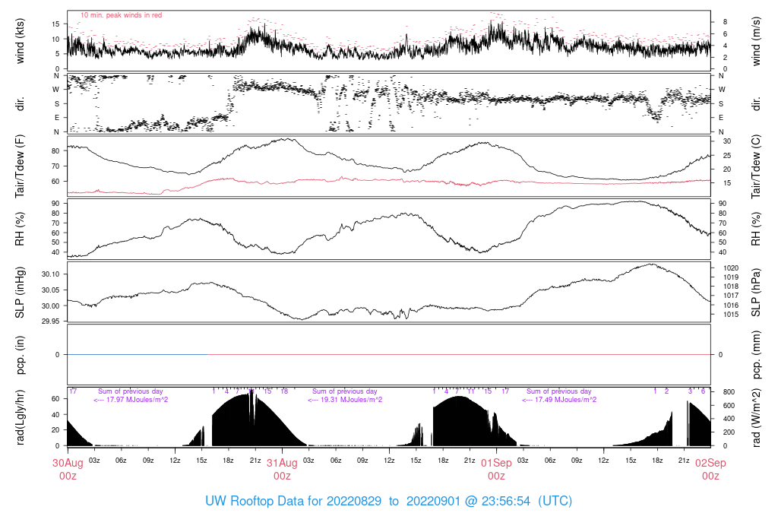The width and height of the screenshot is (778, 532).
Task: Click the '1020' hPa tick value
Action: coord(731,268)
